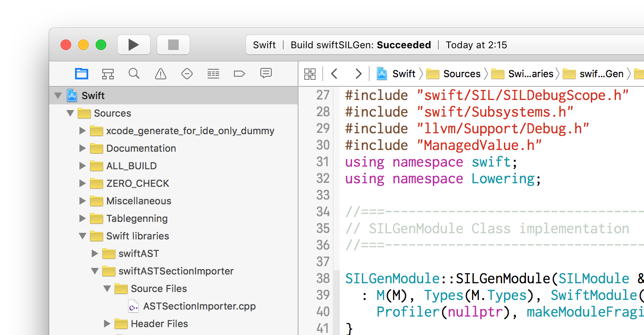Viewport: 644px width, 335px height.
Task: Open the Symbol navigator
Action: coord(108,74)
